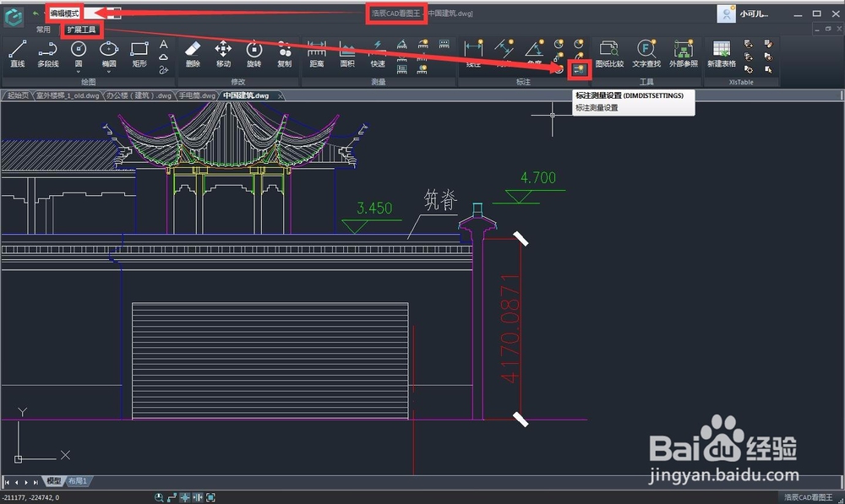The height and width of the screenshot is (504, 845).
Task: Switch to 室外楼梯_1_old.dwg tab
Action: coord(68,95)
